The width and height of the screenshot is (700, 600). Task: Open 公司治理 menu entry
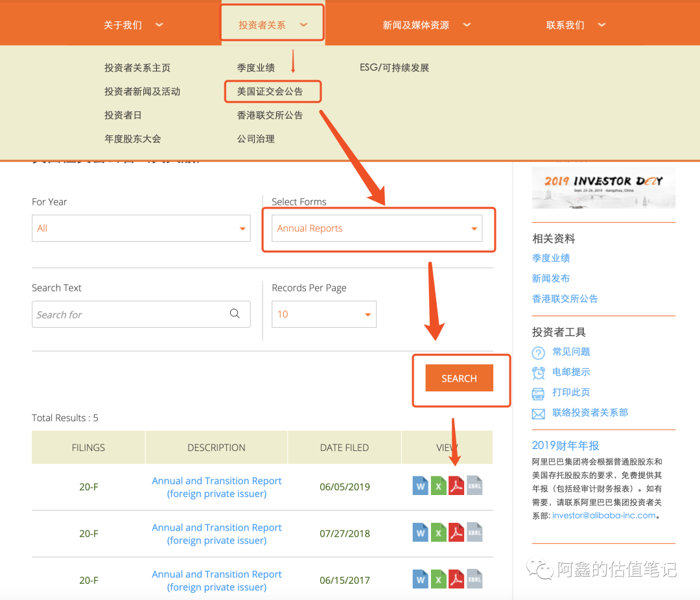pos(256,139)
